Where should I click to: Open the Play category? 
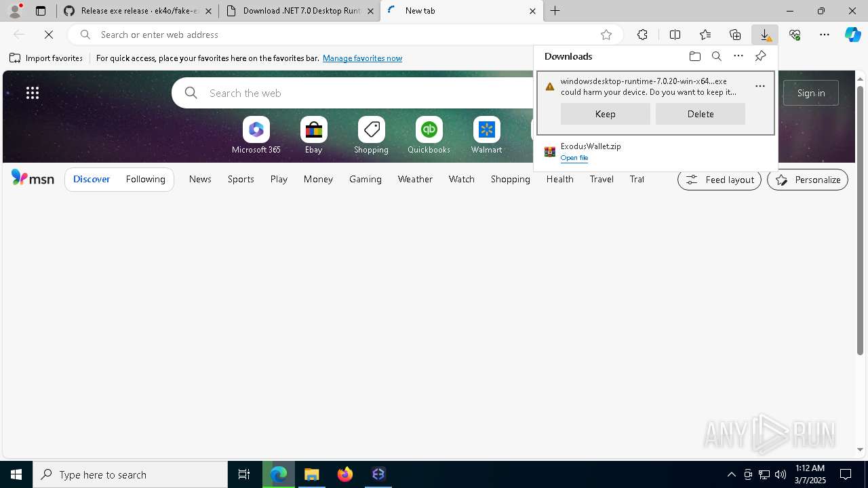point(279,179)
